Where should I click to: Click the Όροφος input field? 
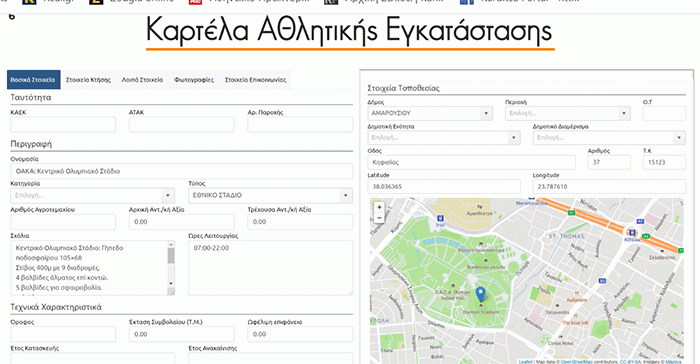click(x=63, y=334)
